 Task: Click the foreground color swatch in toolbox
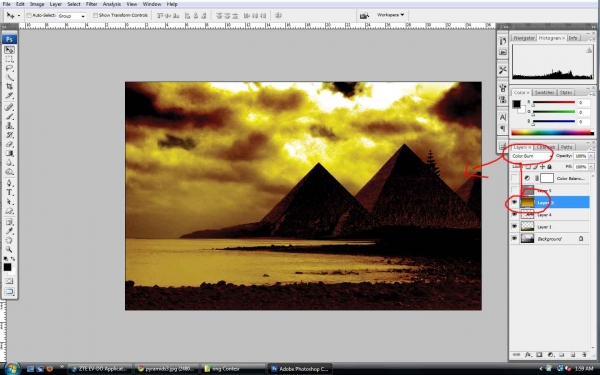tap(7, 267)
